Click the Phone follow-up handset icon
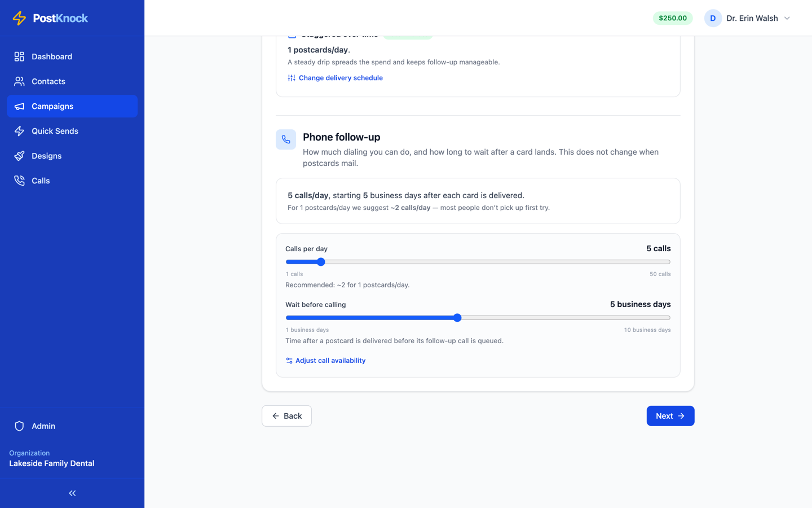 point(286,139)
